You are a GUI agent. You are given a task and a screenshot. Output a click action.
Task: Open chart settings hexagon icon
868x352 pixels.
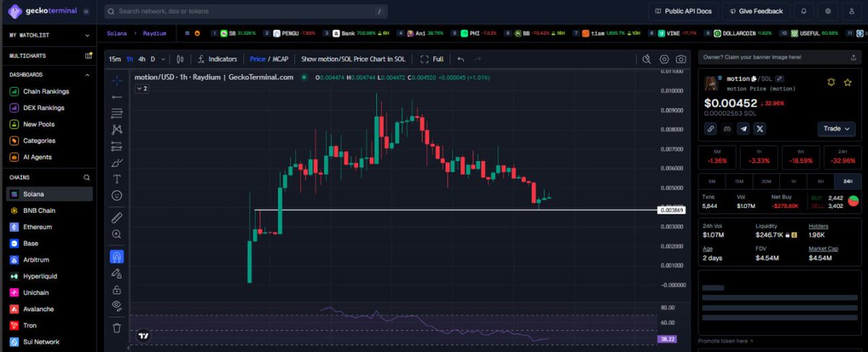[665, 59]
